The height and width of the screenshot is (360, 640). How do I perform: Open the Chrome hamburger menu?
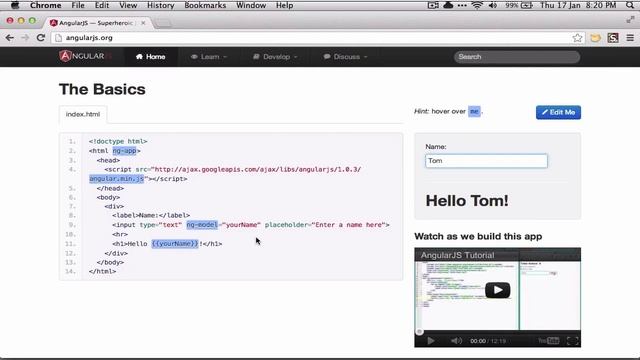630,38
